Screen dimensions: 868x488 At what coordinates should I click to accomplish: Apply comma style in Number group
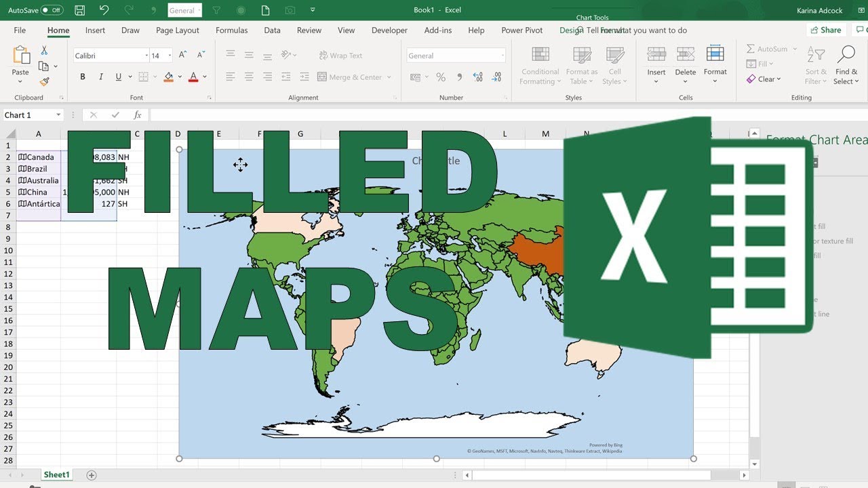(460, 77)
